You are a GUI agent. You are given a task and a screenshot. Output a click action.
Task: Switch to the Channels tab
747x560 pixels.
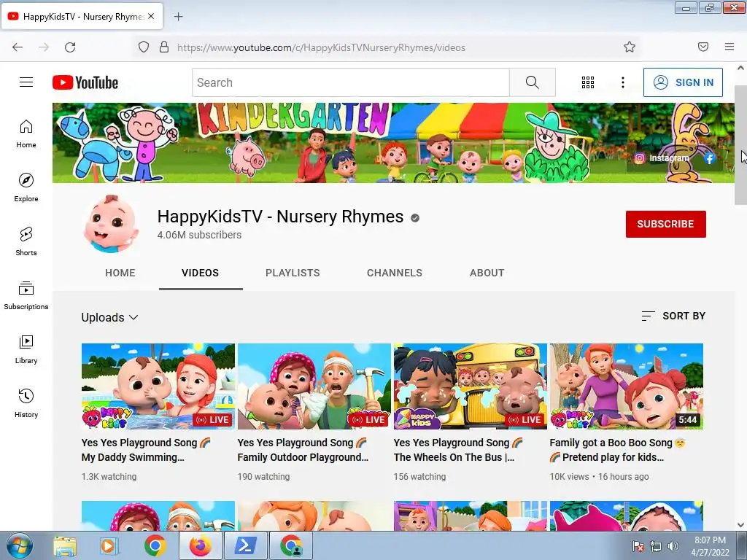395,273
